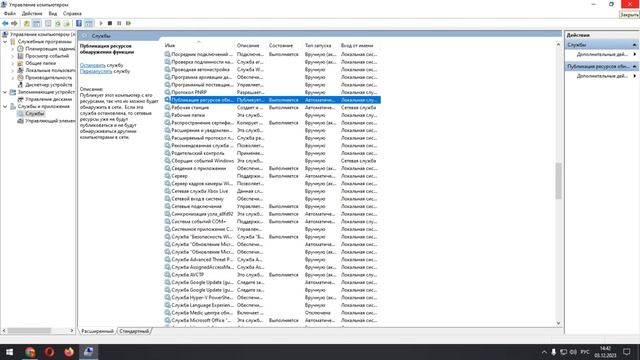640x360 pixels.
Task: Open the Файл menu
Action: [10, 13]
